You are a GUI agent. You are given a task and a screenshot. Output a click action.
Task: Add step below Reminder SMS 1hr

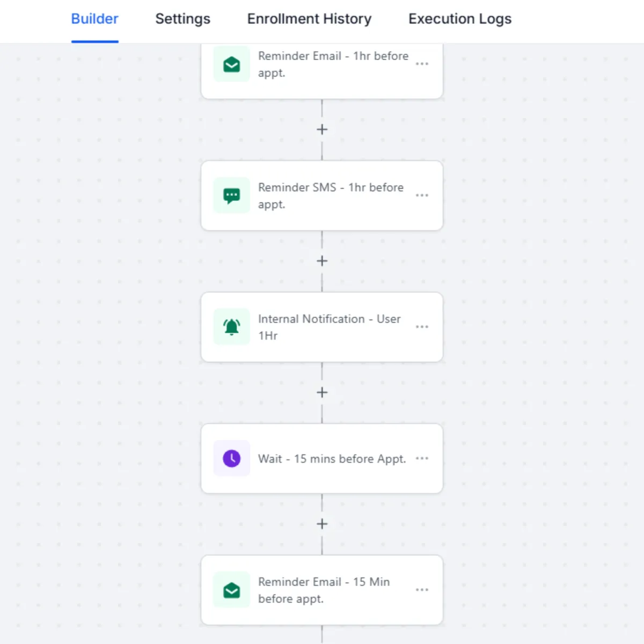pyautogui.click(x=322, y=261)
